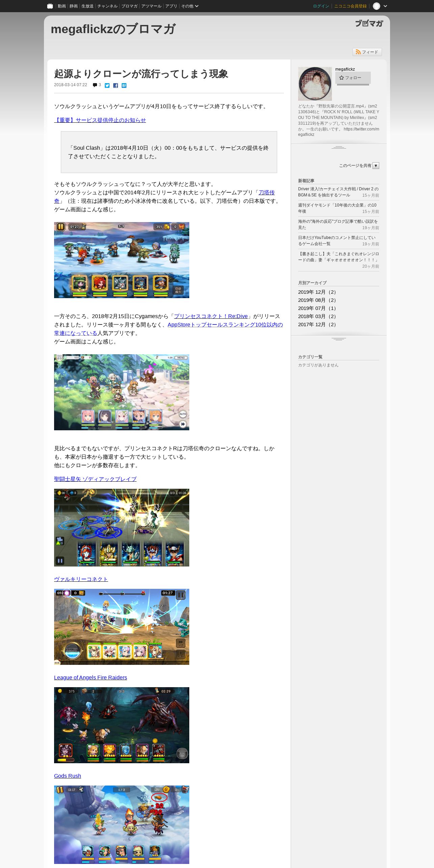
Task: Open アプリ in the top navigation
Action: pyautogui.click(x=171, y=6)
